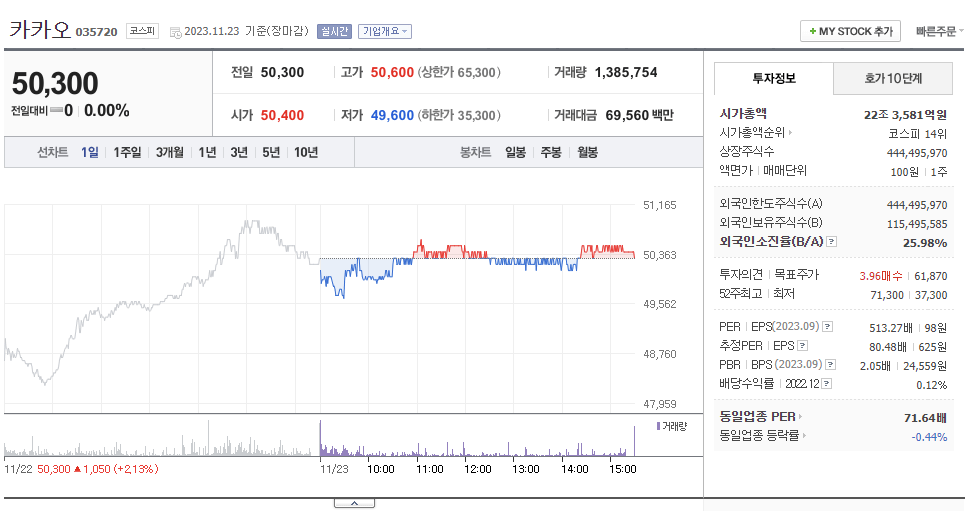Click the 거래량 value 1,385,754

[626, 72]
